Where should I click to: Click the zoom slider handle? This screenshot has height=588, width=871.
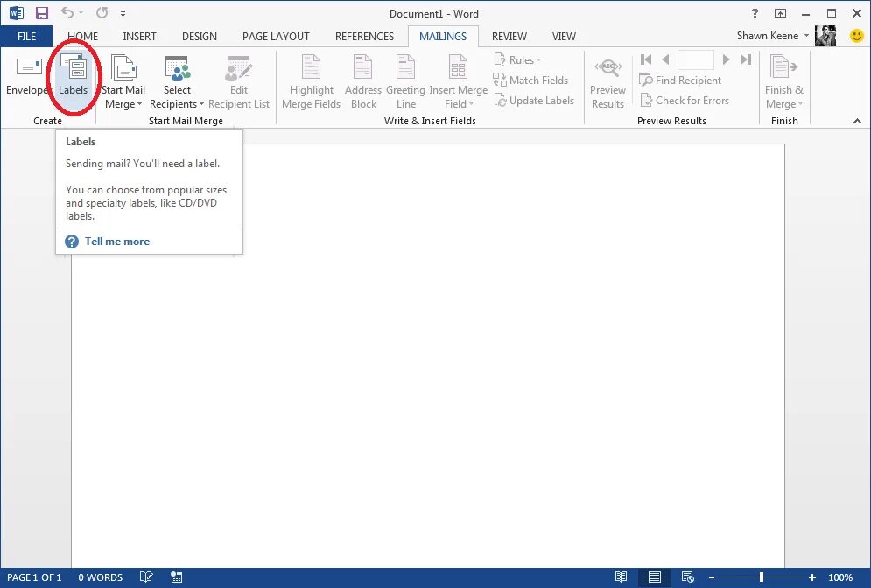click(x=762, y=578)
